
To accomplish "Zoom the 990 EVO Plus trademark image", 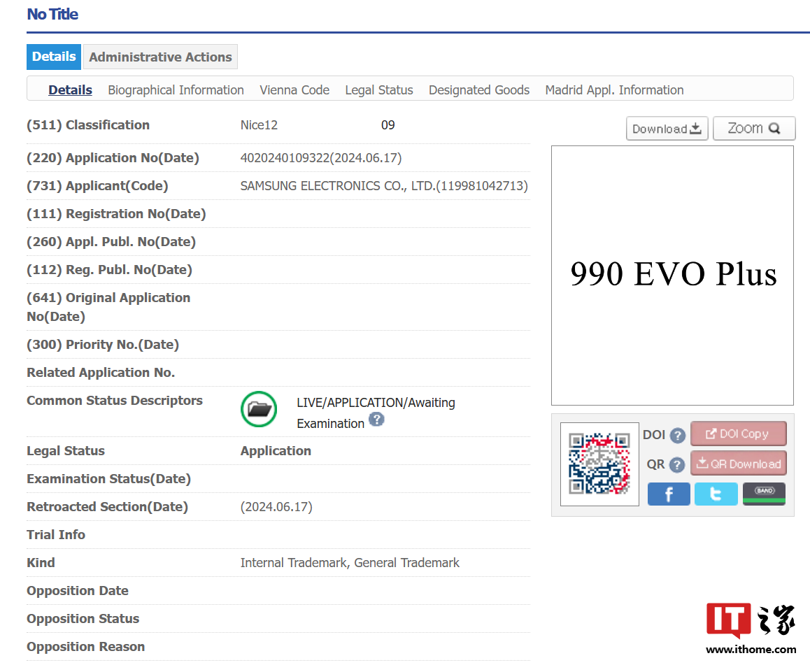I will tap(754, 128).
